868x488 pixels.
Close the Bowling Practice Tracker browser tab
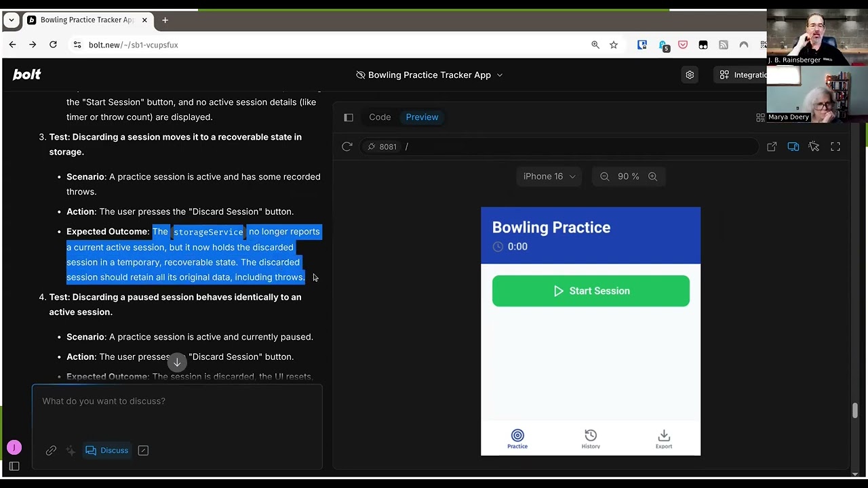click(x=144, y=20)
